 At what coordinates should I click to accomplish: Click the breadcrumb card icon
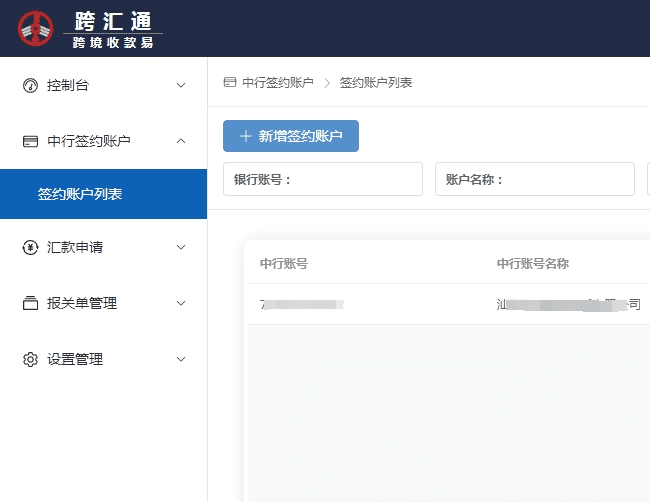pyautogui.click(x=230, y=82)
